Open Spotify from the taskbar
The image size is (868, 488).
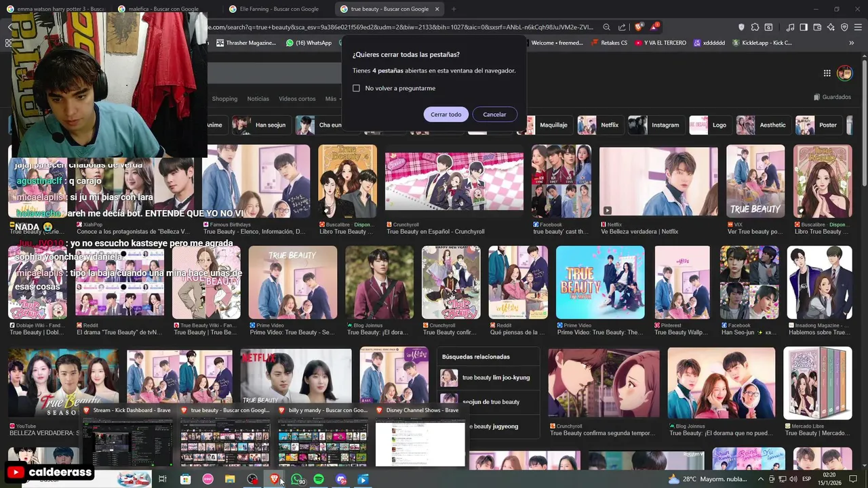(x=319, y=479)
